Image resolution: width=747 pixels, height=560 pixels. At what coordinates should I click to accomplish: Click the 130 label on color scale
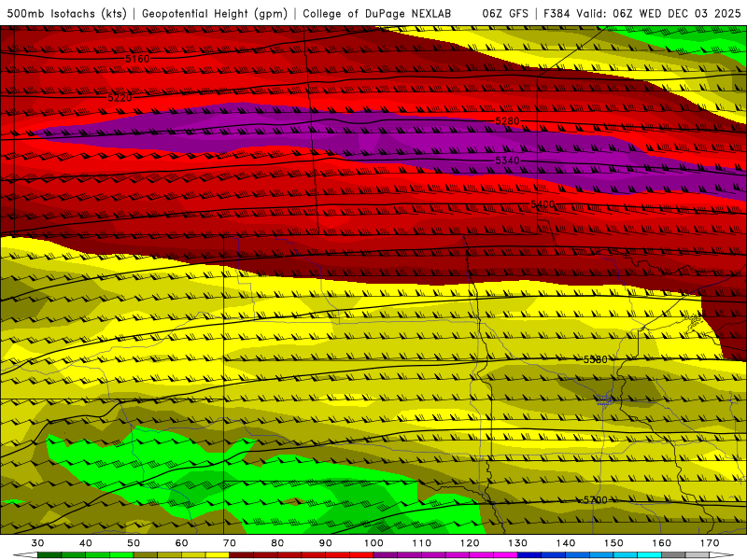click(x=517, y=543)
